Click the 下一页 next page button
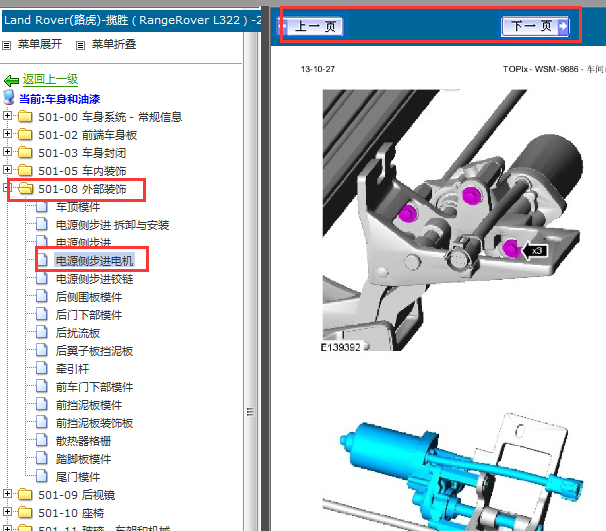 (535, 26)
